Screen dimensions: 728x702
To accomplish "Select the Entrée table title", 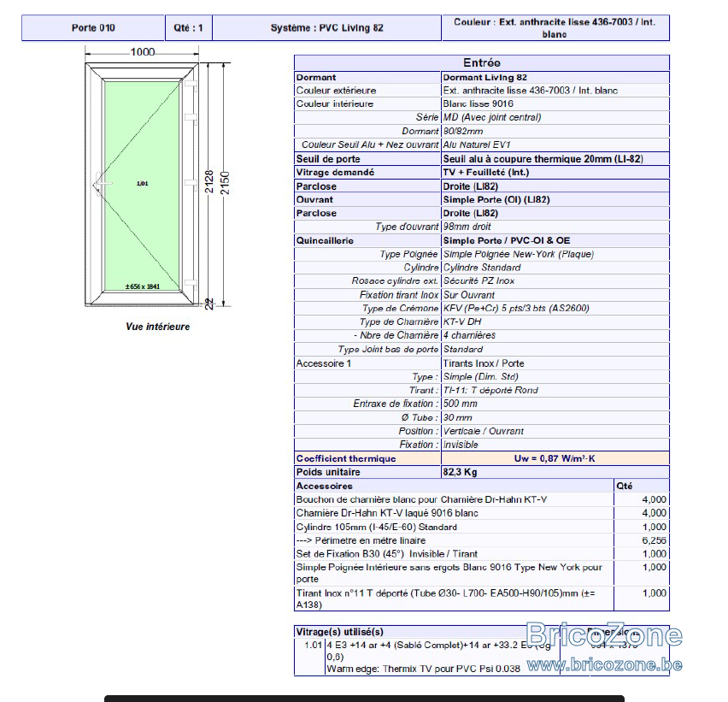I will point(481,62).
